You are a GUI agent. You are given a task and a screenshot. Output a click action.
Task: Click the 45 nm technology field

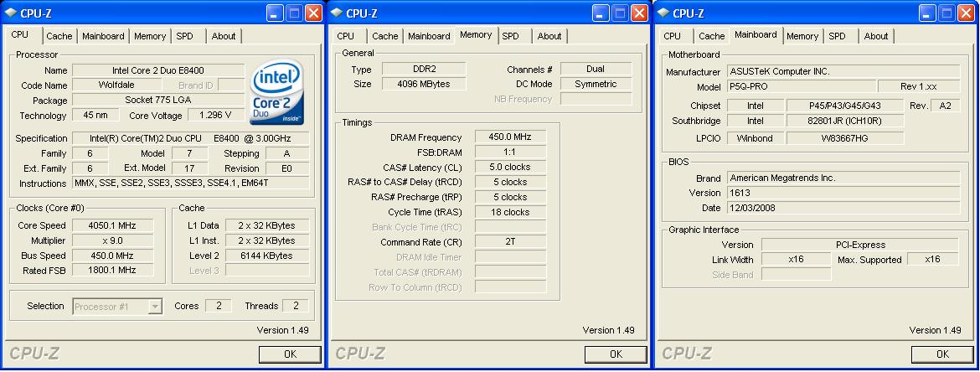(95, 115)
